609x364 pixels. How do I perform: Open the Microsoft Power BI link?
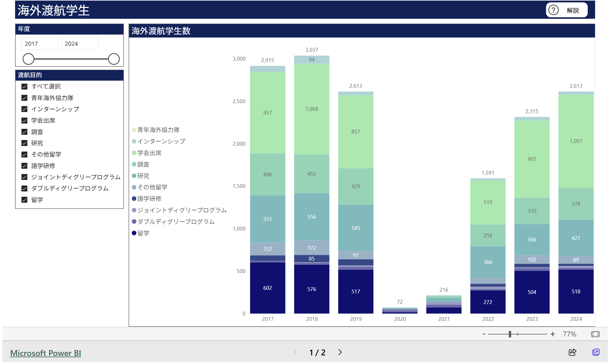click(x=46, y=353)
